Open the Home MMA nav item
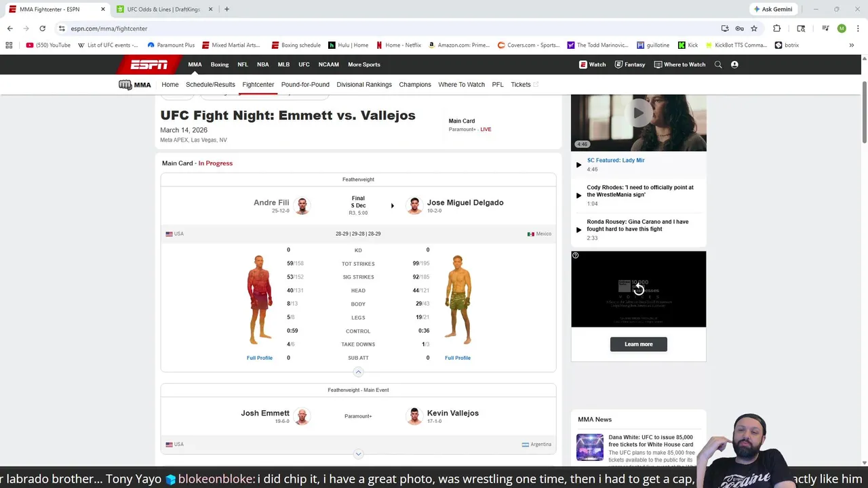Image resolution: width=868 pixels, height=488 pixels. click(x=170, y=85)
